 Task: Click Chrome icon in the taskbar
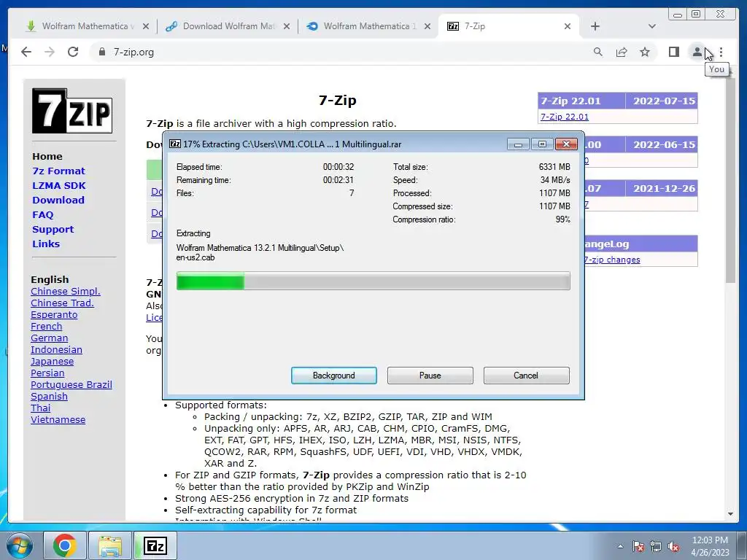[x=65, y=545]
